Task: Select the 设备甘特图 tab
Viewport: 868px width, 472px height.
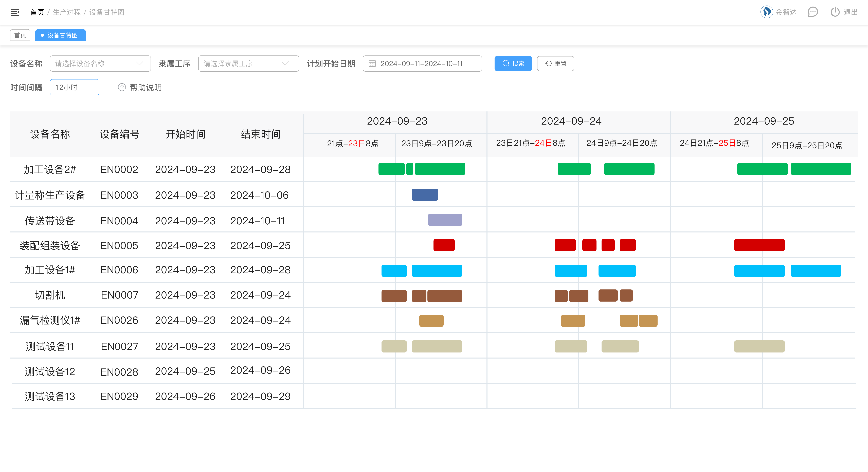Action: (x=61, y=35)
